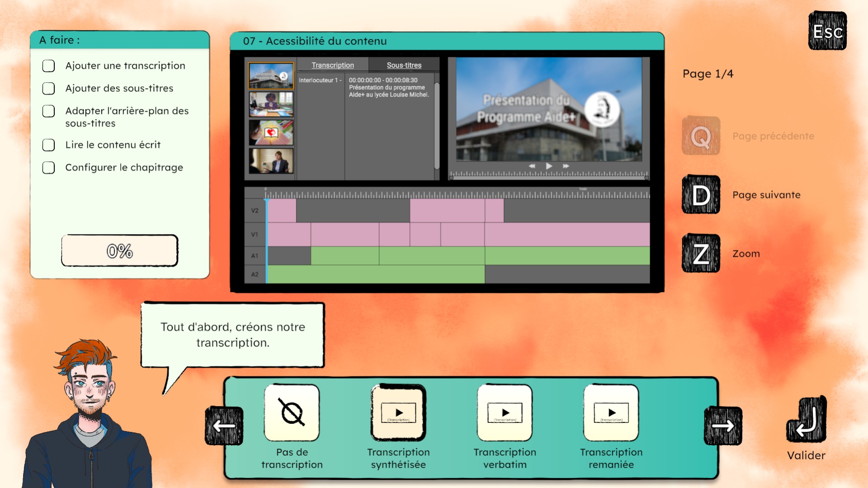Image resolution: width=868 pixels, height=488 pixels.
Task: Choose the Transcription remaniée icon
Action: [611, 413]
